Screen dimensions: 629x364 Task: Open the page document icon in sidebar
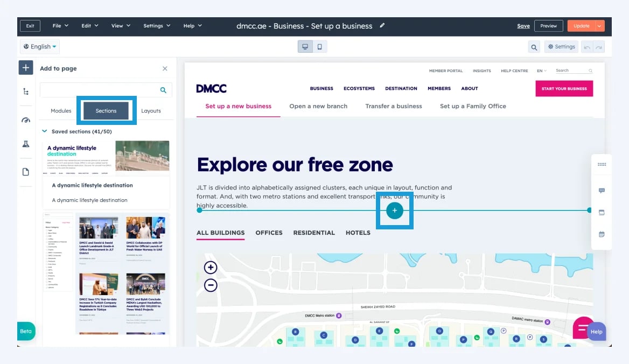click(x=26, y=172)
